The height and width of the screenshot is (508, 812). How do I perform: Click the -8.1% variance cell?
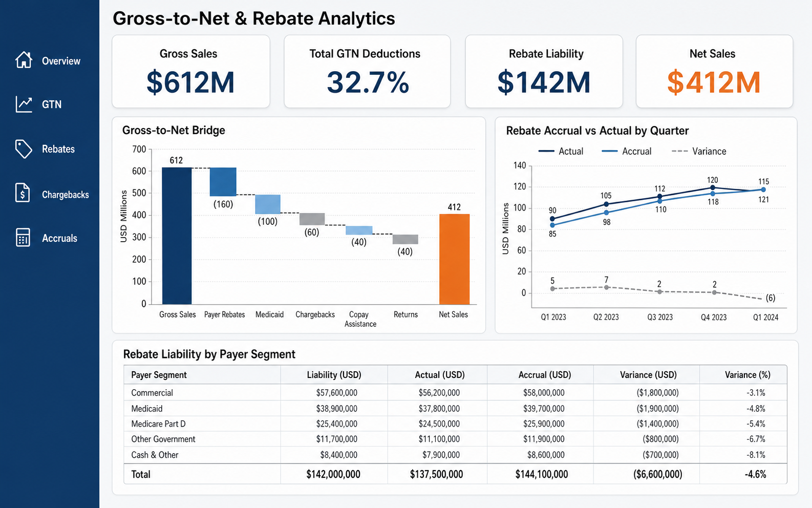tap(756, 455)
